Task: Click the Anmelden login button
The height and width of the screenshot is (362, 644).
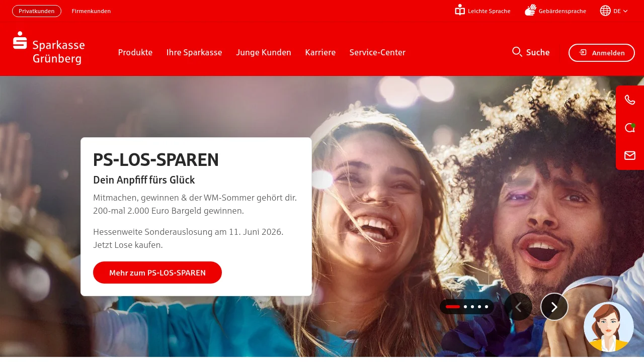Action: coord(602,53)
